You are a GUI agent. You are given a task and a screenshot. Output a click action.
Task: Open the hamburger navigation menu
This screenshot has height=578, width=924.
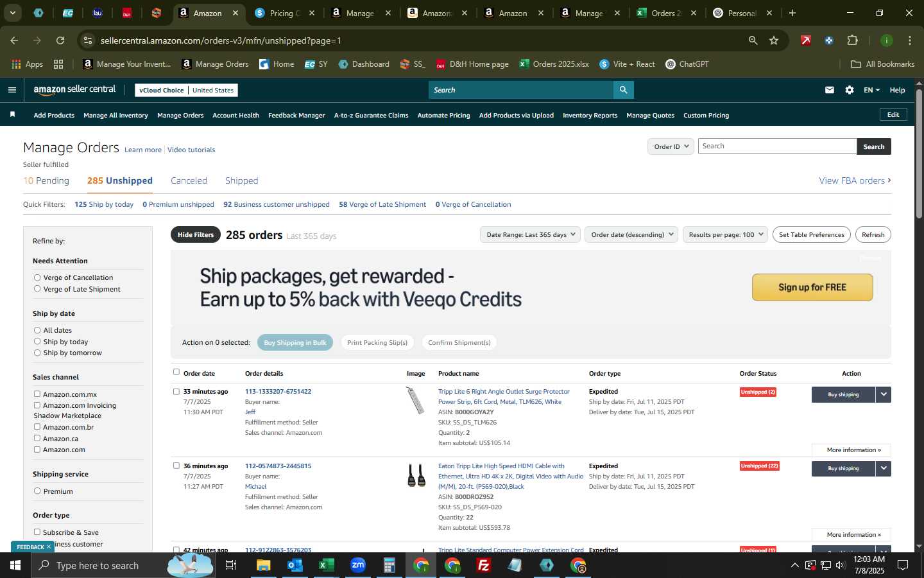(12, 90)
